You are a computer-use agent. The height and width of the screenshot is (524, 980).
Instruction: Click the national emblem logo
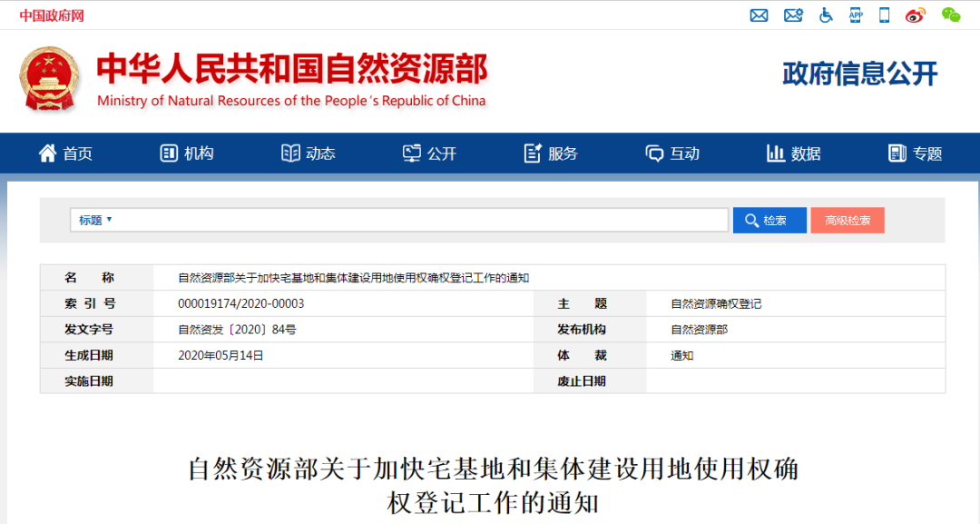[x=49, y=79]
